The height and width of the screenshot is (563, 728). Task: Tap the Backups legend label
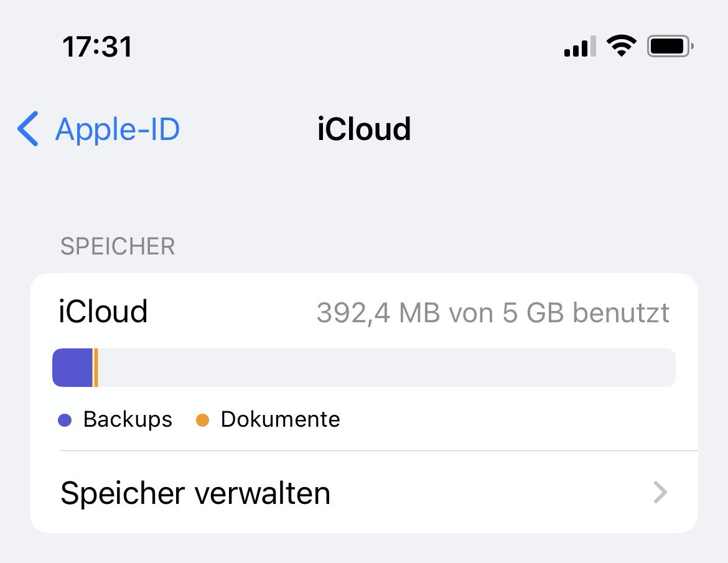pos(128,419)
